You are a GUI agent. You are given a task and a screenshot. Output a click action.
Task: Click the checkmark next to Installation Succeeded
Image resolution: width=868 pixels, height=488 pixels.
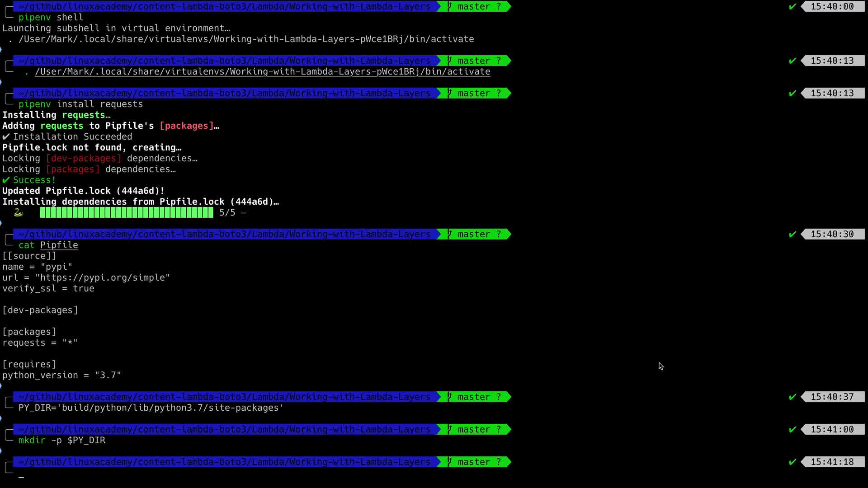point(6,136)
